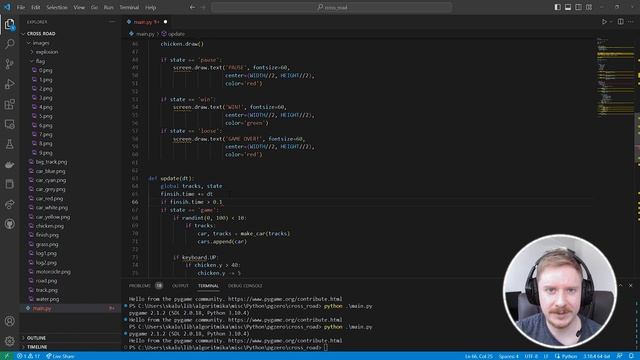Screen dimensions: 640x360
Task: Switch to the main.py editor tab
Action: coord(146,22)
